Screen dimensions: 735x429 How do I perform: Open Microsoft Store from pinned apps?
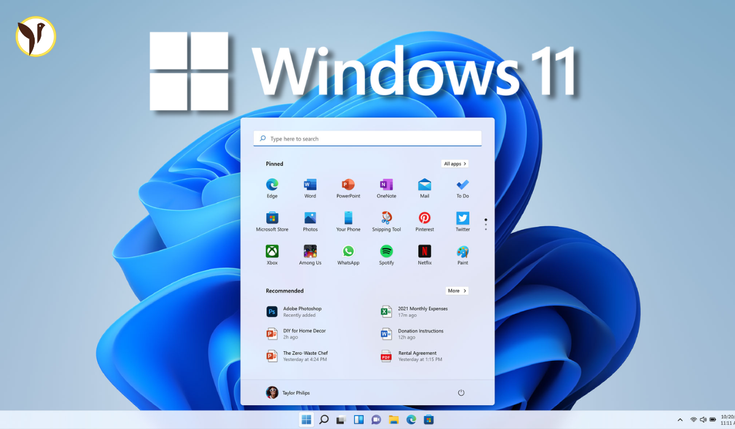pos(272,221)
